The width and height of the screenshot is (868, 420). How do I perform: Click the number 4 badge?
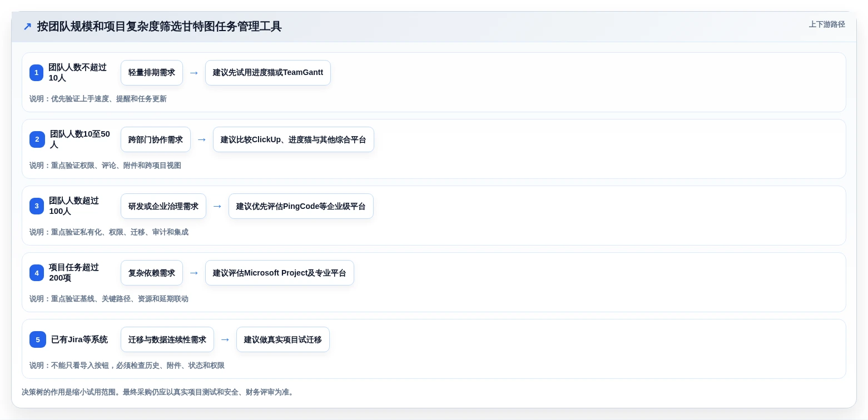(x=37, y=273)
